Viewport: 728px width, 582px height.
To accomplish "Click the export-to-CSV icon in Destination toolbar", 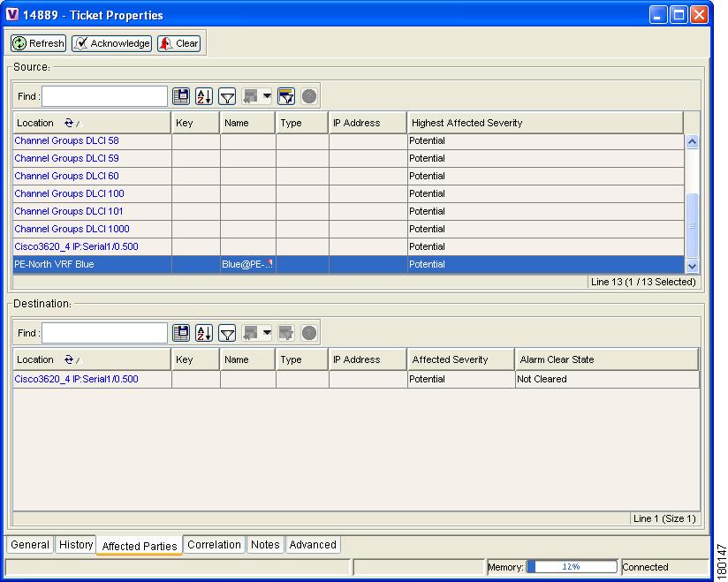I will tap(181, 333).
